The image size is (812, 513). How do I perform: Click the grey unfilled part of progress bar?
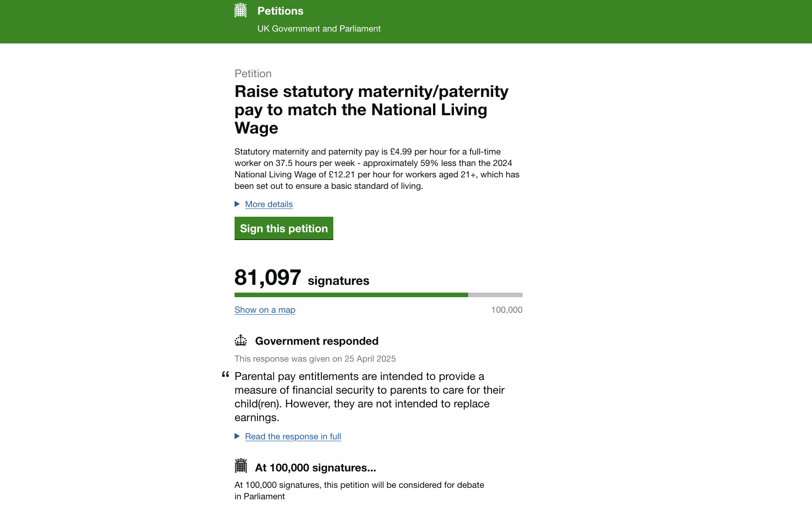(x=495, y=295)
